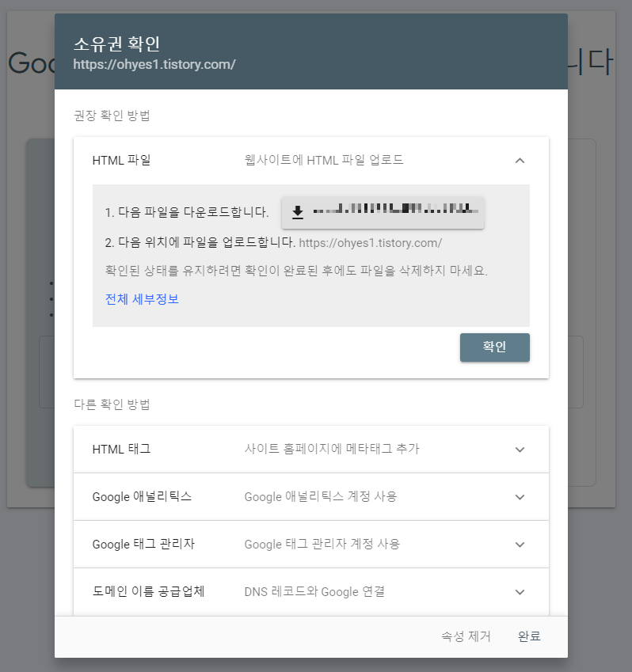
Task: Download the blurred HTML verification file button
Action: point(383,212)
